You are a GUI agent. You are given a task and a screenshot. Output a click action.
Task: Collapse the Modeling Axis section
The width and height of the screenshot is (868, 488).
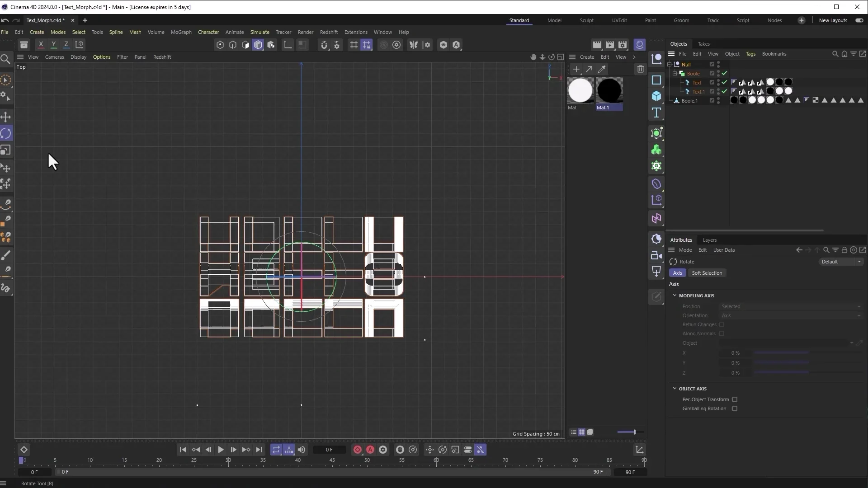[x=675, y=296]
